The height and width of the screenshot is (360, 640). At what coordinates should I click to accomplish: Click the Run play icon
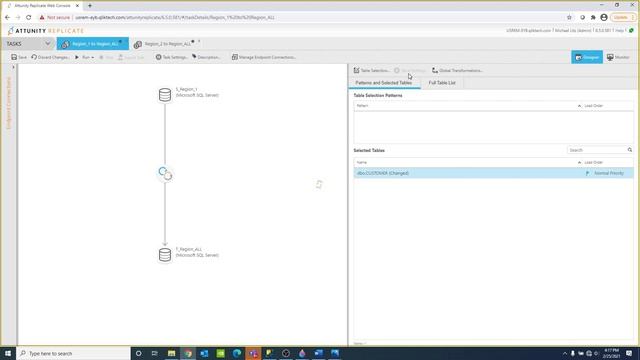77,57
